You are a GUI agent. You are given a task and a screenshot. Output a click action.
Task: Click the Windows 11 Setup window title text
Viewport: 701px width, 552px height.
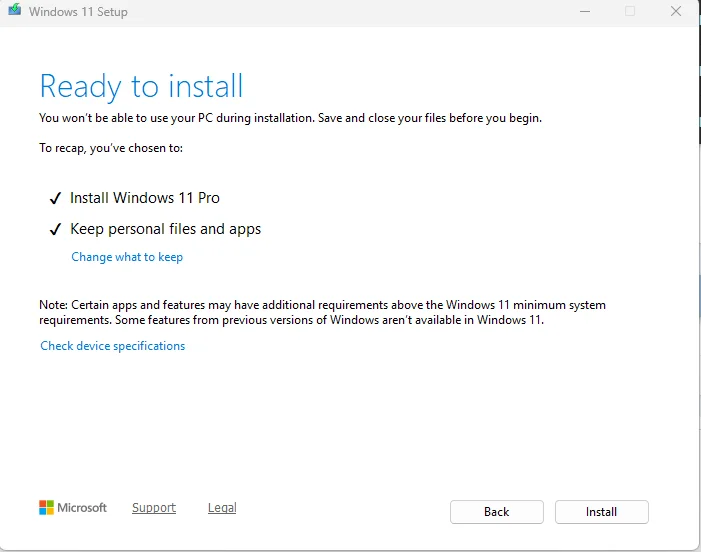pos(78,12)
